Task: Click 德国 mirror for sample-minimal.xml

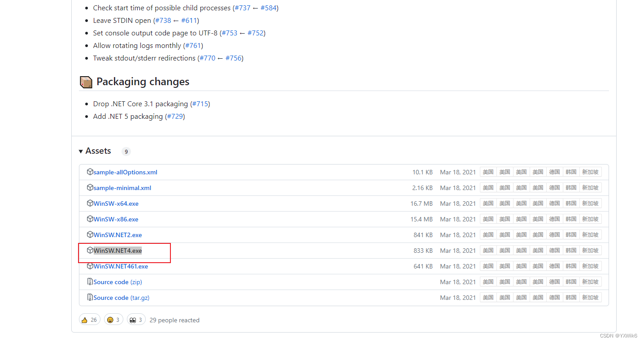Action: pos(555,188)
